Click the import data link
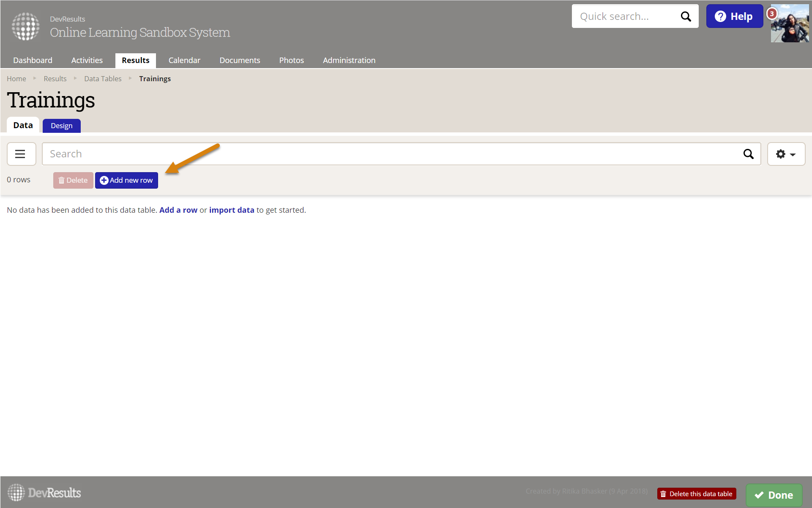812x508 pixels. (232, 210)
